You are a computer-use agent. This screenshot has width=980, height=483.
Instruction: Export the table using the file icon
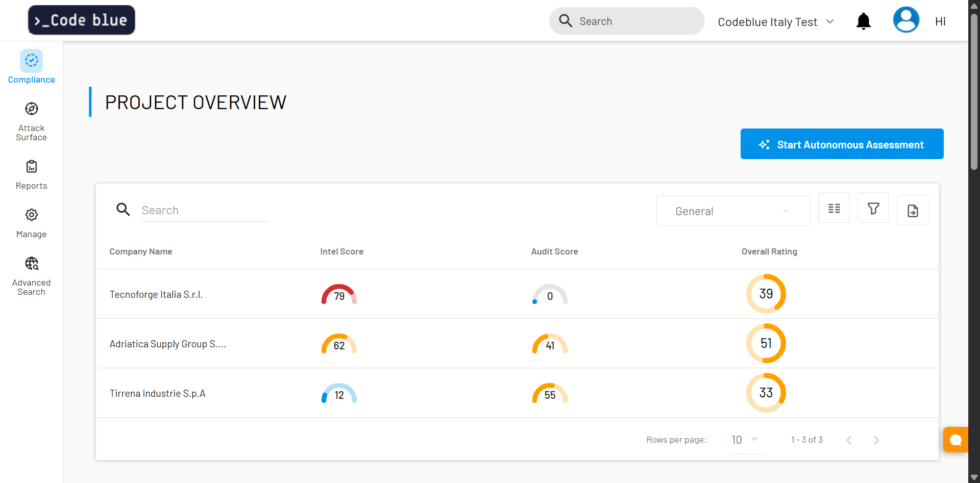[x=912, y=210]
